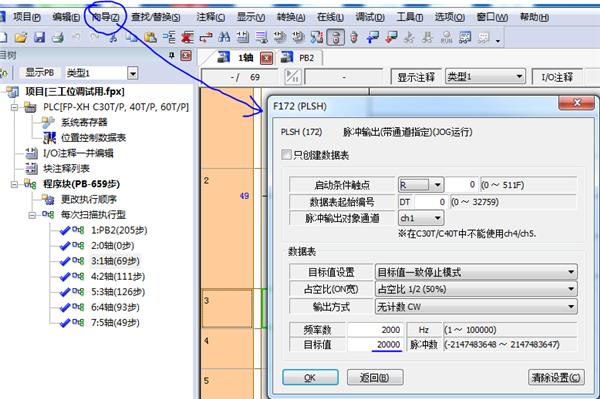The image size is (600, 399).
Task: Toggle the checkmark on 1:PB2(205步)
Action: tap(65, 230)
